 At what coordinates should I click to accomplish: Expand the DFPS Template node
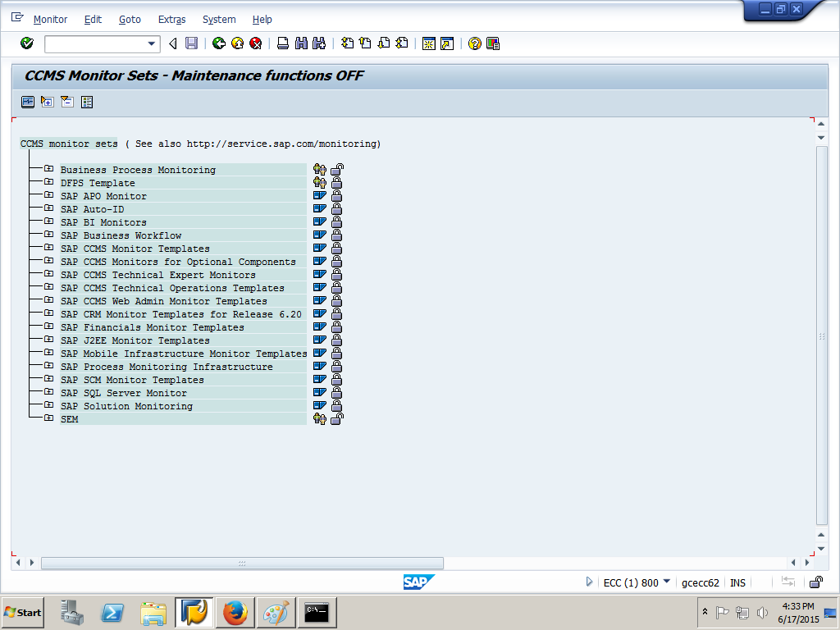pyautogui.click(x=48, y=182)
